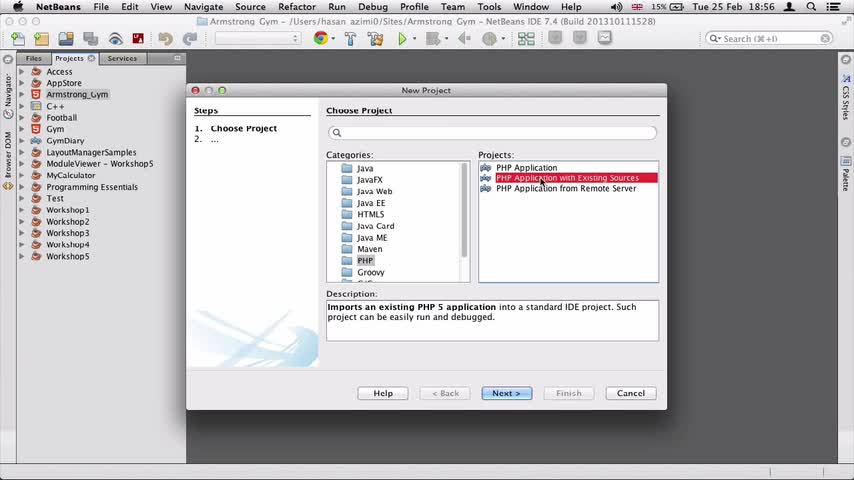Open the project configuration combo box
854x480 pixels.
(258, 39)
